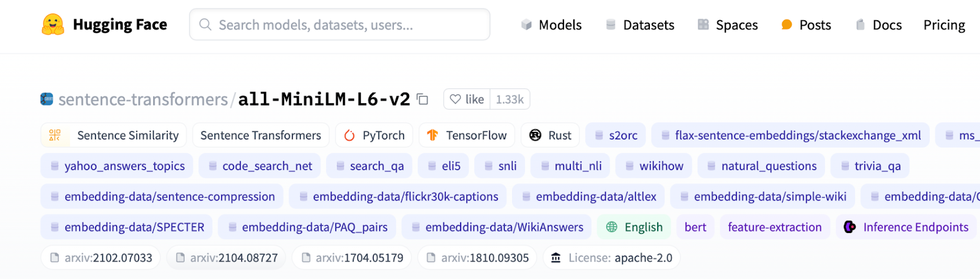Screen dimensions: 980x279
Task: Select the embedding-data/WikiAnswers tag
Action: [x=497, y=227]
